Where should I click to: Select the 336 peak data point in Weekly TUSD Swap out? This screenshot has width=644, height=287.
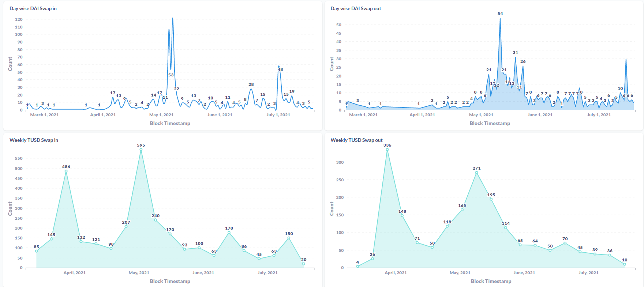(x=387, y=150)
